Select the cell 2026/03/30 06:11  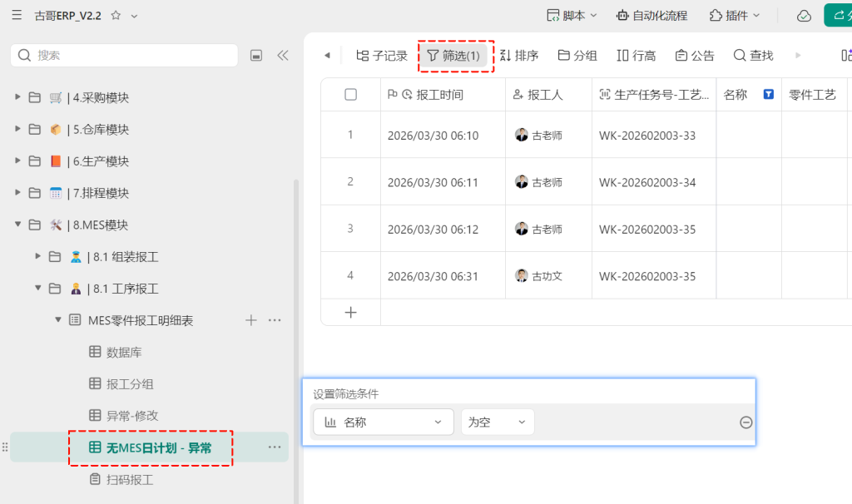[443, 182]
